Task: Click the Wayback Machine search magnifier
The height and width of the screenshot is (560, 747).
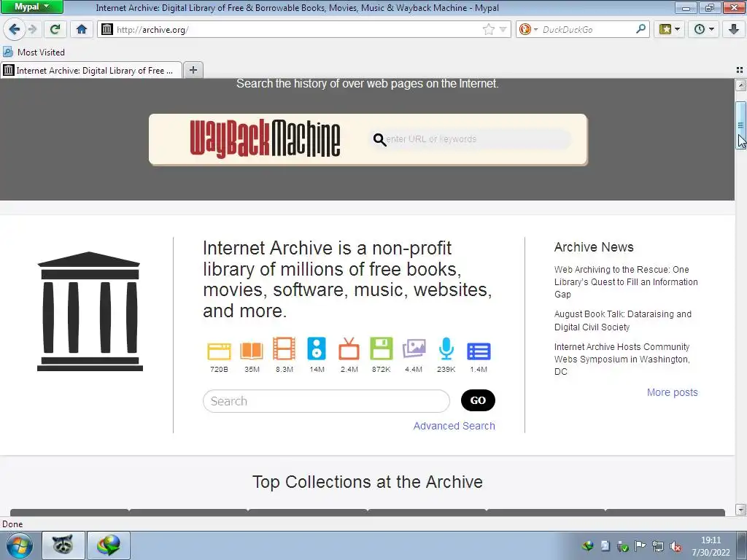Action: [379, 139]
